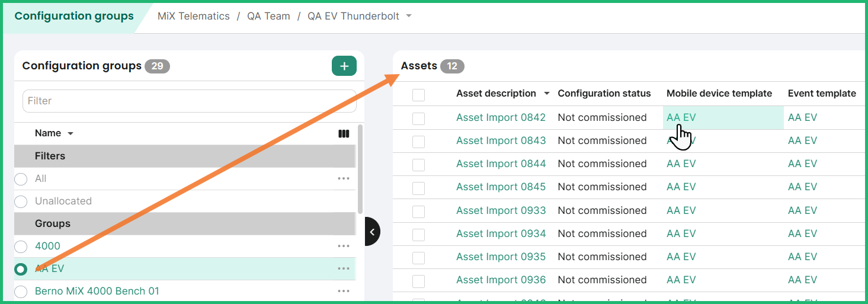The height and width of the screenshot is (304, 868).
Task: Open column chooser icon in groups list
Action: 344,133
